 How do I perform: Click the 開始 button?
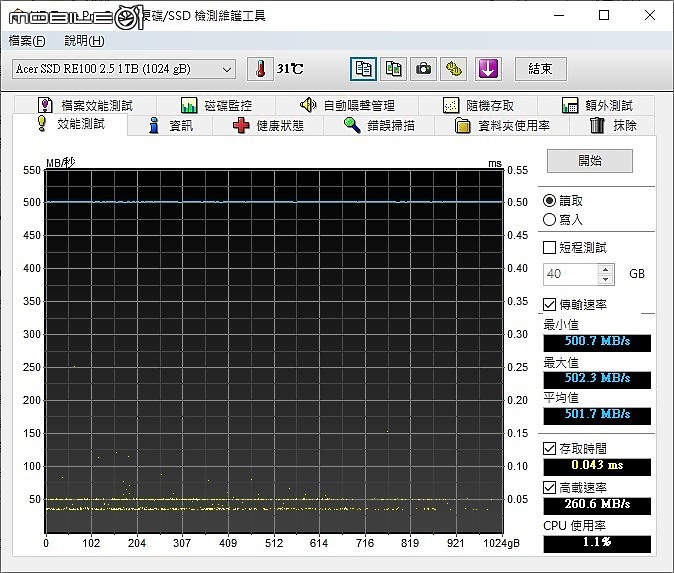point(590,161)
